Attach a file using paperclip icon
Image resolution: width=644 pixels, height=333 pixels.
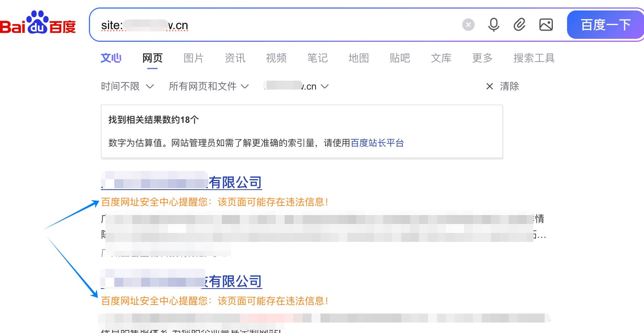[x=519, y=25]
